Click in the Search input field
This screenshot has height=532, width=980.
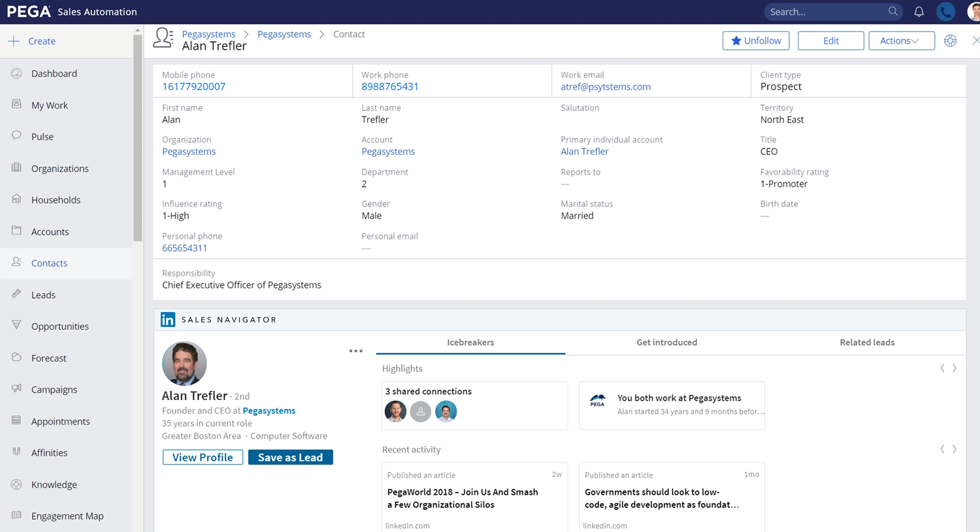[x=825, y=12]
